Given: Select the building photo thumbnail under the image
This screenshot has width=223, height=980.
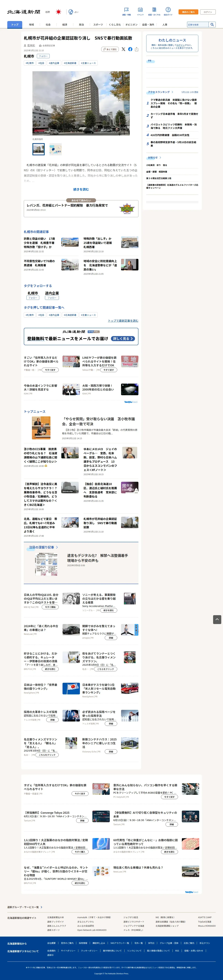Looking at the screenshot, I should [38, 149].
